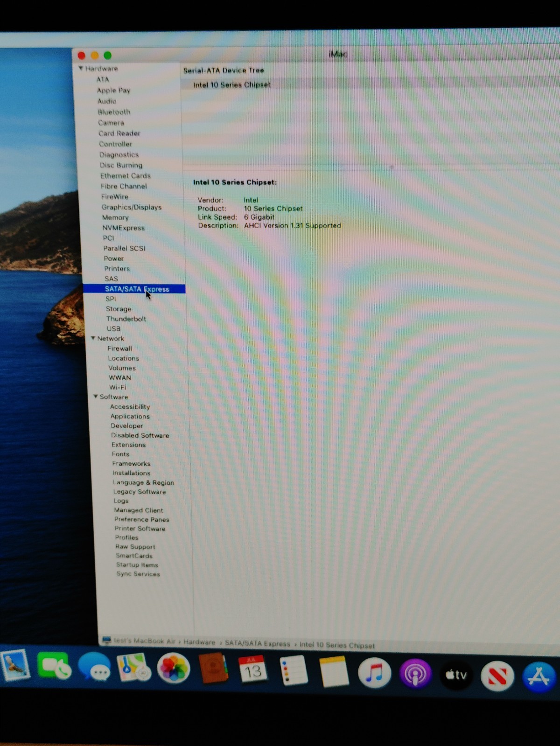
Task: Open App Store from the Dock
Action: [539, 676]
